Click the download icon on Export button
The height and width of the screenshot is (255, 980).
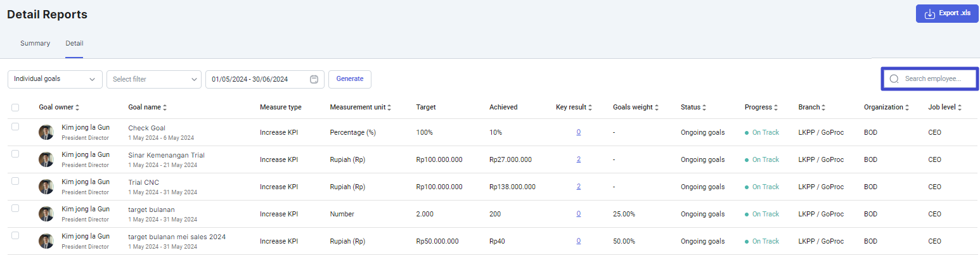point(930,14)
